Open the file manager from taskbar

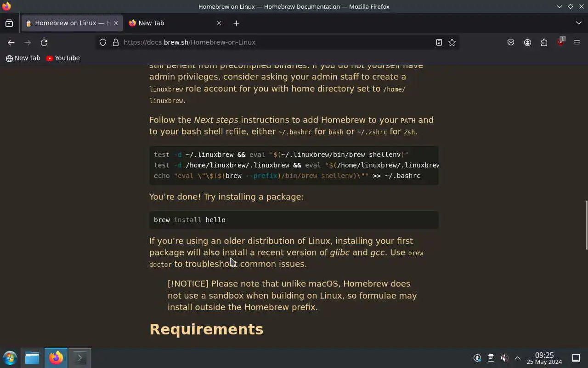[32, 358]
